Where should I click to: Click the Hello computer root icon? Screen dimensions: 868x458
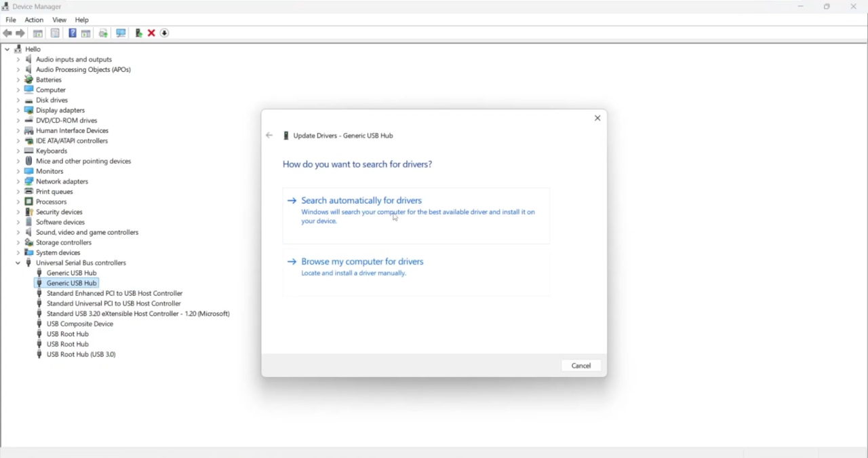(x=18, y=49)
